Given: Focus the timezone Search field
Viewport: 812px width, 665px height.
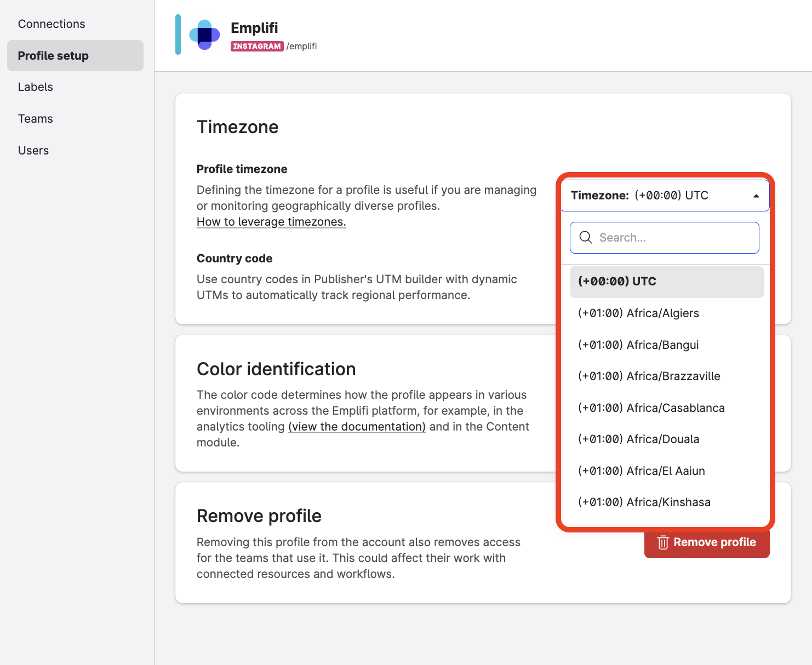Looking at the screenshot, I should [665, 238].
